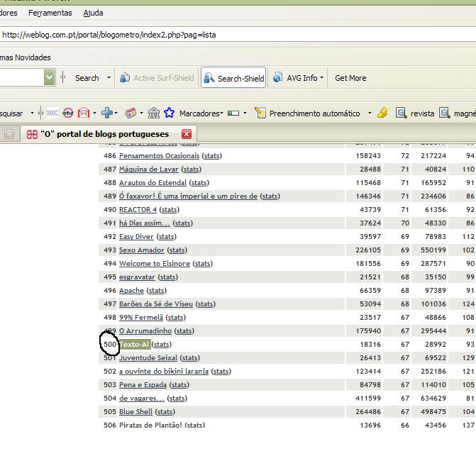
Task: Click in the URL address bar
Action: [x=238, y=35]
